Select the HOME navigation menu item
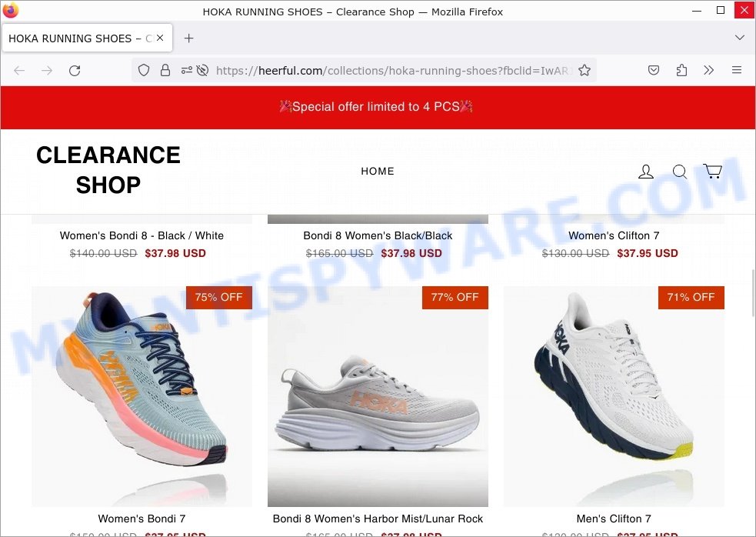Screen dimensions: 756x537 click(x=378, y=172)
